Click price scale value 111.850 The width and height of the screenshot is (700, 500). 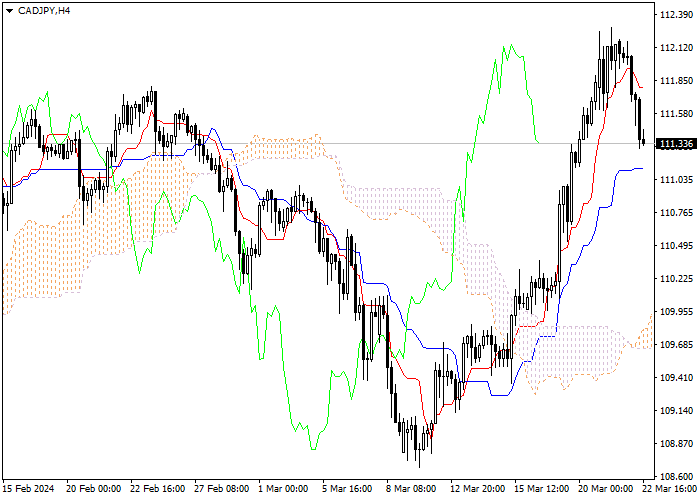(x=676, y=81)
